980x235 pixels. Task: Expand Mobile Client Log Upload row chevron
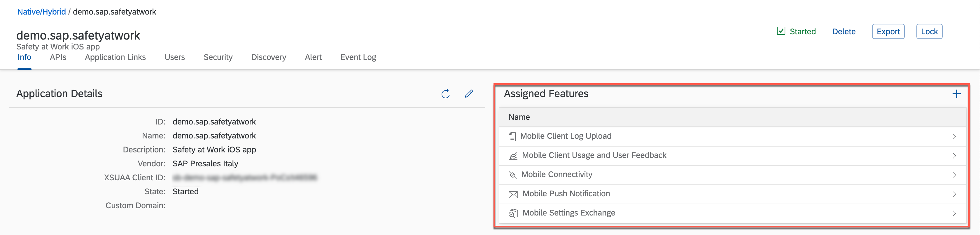[x=954, y=137]
